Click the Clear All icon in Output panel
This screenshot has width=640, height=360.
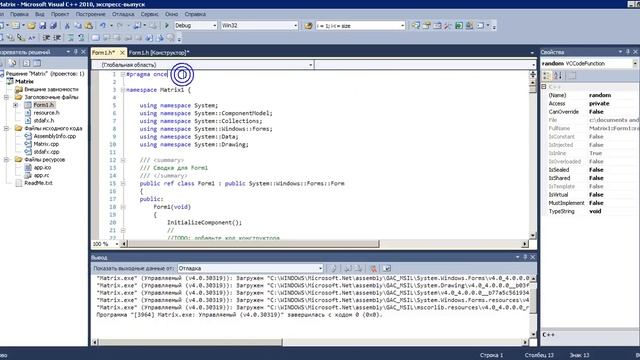373,268
